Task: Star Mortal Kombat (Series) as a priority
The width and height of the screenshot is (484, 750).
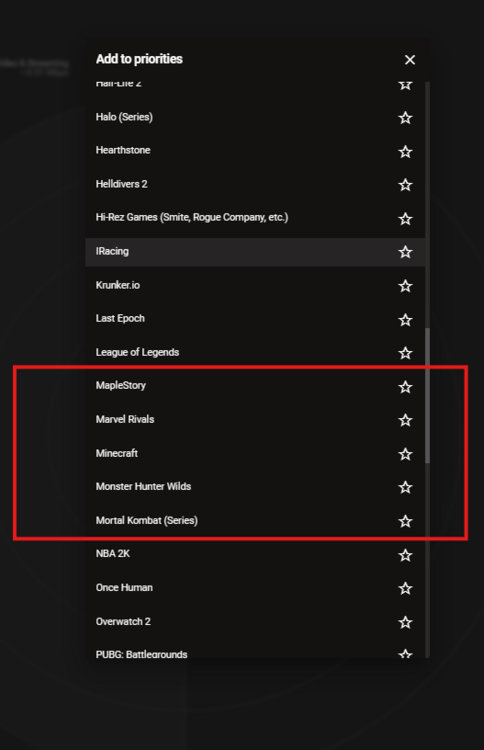Action: pyautogui.click(x=405, y=521)
